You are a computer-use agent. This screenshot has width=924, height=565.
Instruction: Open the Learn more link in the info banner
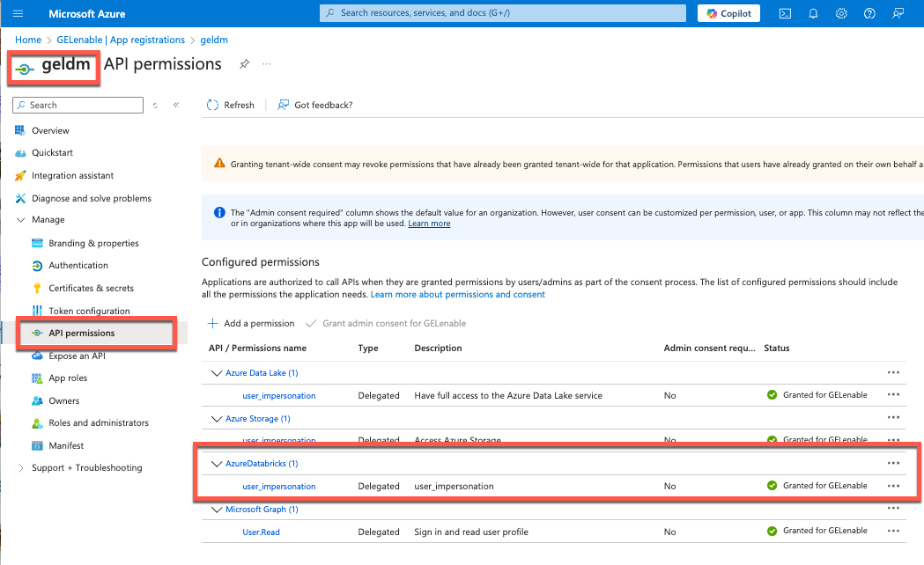tap(429, 223)
